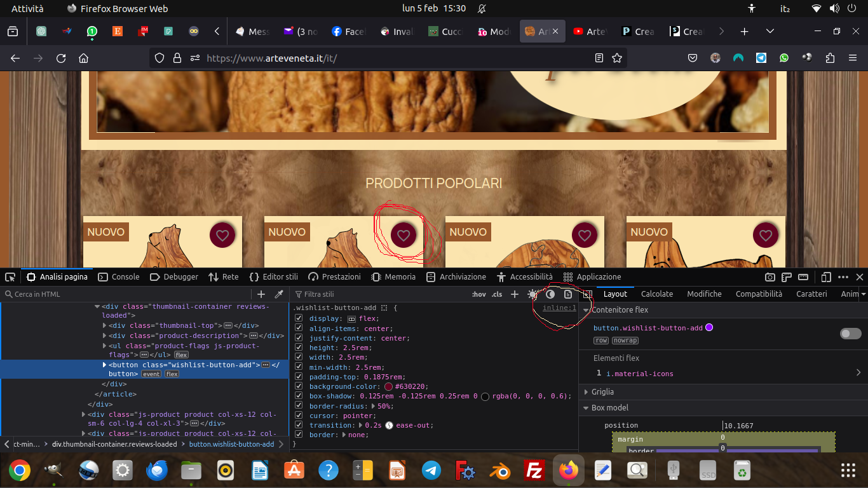Toggle the flex container overlay switch
The height and width of the screenshot is (488, 868).
(850, 334)
